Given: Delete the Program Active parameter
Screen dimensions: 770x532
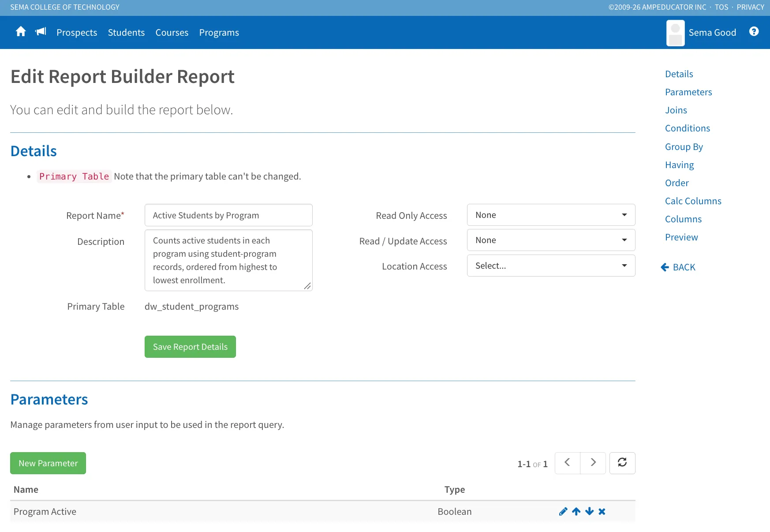Looking at the screenshot, I should pyautogui.click(x=602, y=512).
